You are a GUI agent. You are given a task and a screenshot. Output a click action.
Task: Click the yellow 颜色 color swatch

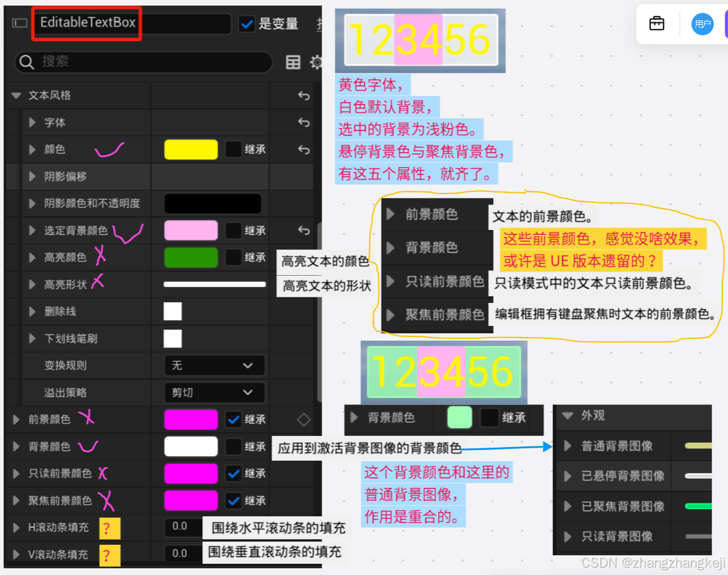191,149
